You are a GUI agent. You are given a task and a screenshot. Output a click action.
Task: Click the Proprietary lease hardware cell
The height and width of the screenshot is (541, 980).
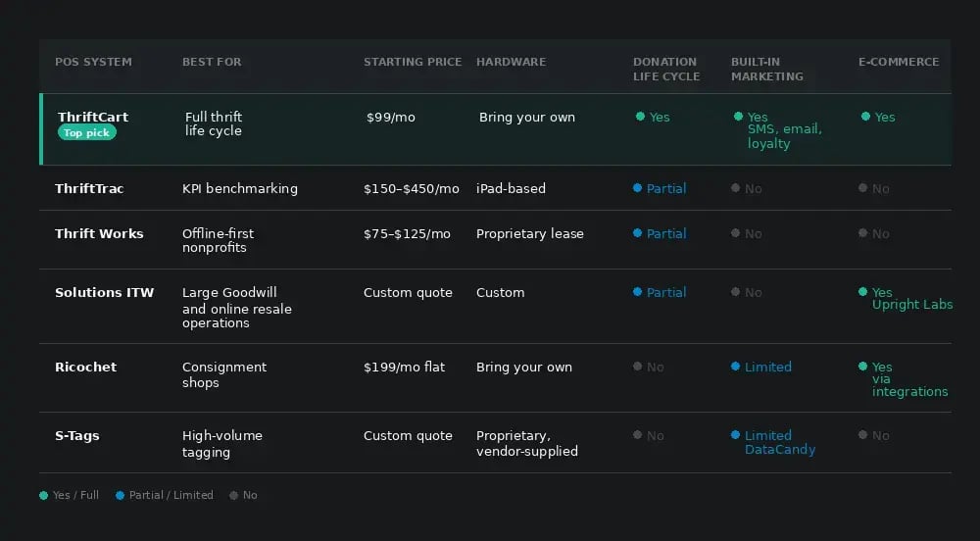(x=530, y=233)
